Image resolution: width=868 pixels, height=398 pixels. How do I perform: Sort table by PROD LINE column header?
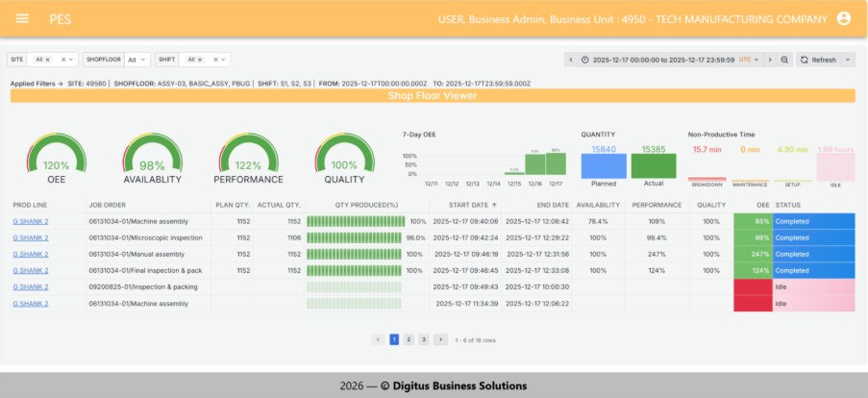click(x=31, y=205)
